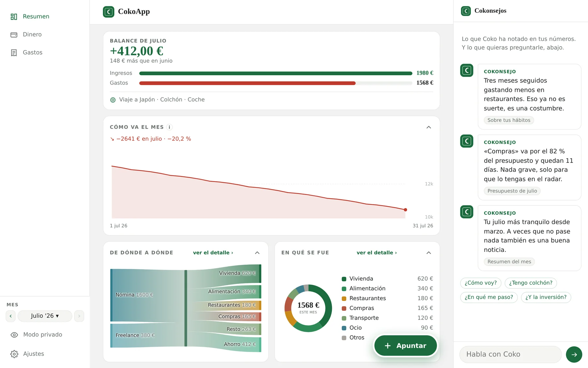Send message with the arrow button
The image size is (588, 368).
coord(574,354)
